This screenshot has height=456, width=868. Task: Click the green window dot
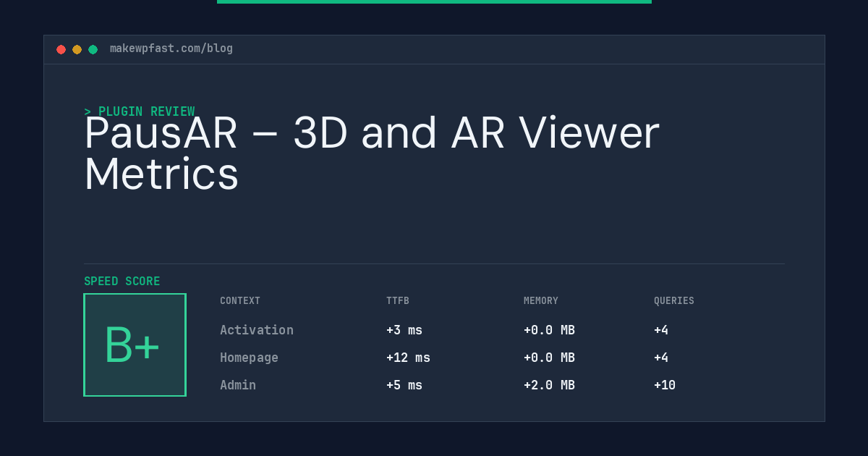[x=93, y=49]
